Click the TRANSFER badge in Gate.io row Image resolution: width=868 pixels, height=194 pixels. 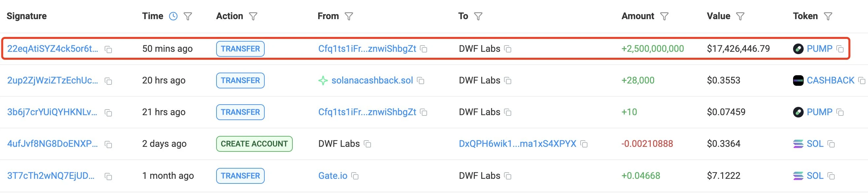pos(240,176)
